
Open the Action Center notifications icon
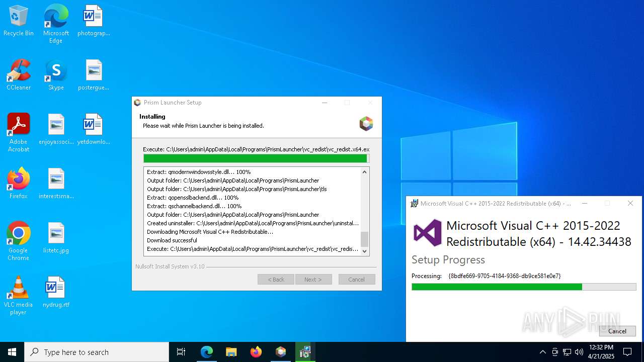pos(627,352)
